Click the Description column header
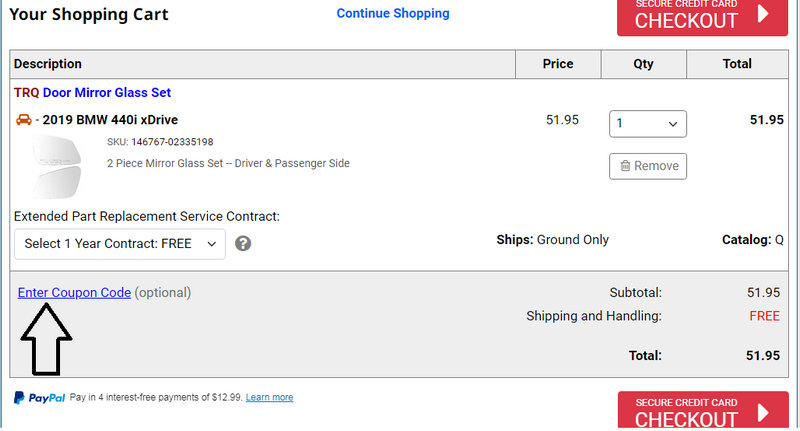800x431 pixels. tap(48, 64)
